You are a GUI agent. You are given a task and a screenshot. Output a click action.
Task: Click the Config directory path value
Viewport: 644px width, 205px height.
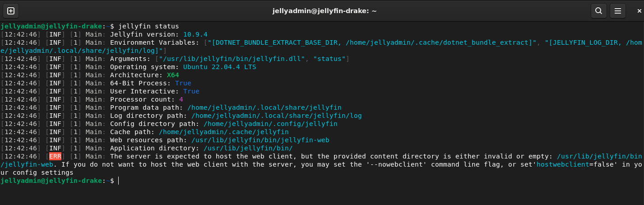point(270,124)
